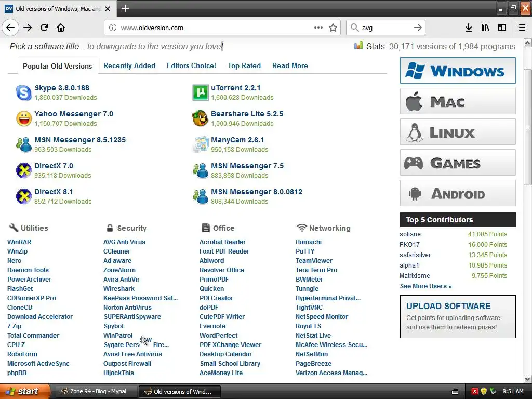Click the MSN Messenger 7.5 icon
Image resolution: width=532 pixels, height=399 pixels.
point(201,170)
